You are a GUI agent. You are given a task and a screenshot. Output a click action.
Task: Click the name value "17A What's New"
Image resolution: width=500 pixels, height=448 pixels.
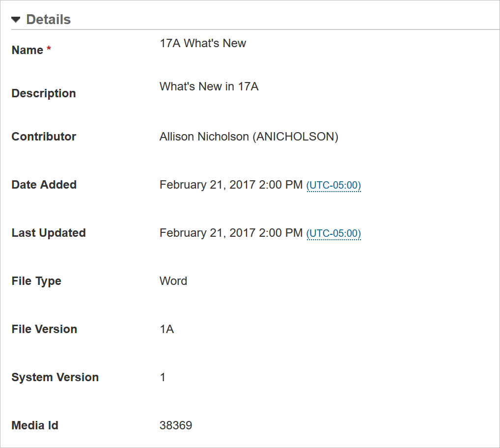click(203, 43)
